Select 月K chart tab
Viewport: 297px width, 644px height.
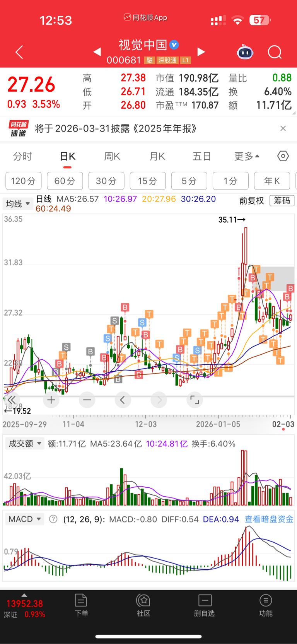[157, 156]
